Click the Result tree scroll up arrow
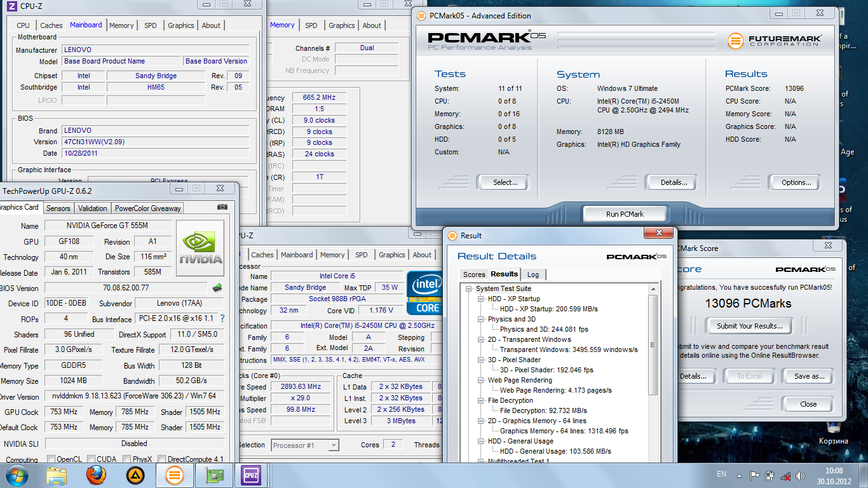 coord(653,290)
